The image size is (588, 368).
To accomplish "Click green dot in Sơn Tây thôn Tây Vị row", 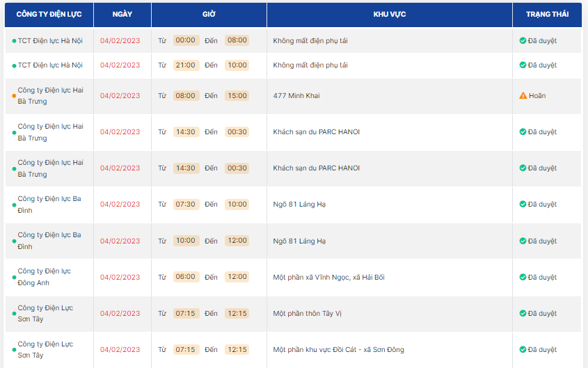I will point(14,313).
